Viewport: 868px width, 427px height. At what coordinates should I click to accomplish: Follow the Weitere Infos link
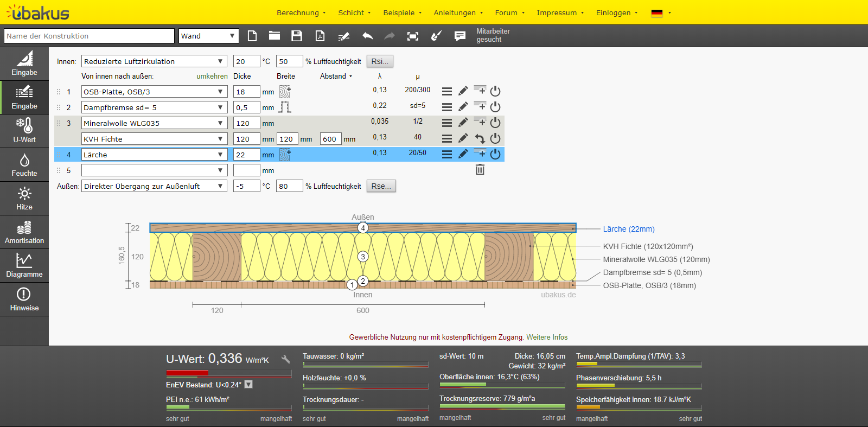[547, 337]
